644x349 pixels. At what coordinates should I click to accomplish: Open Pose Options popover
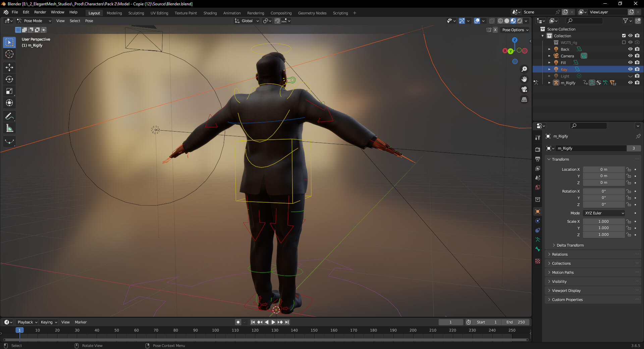point(515,30)
